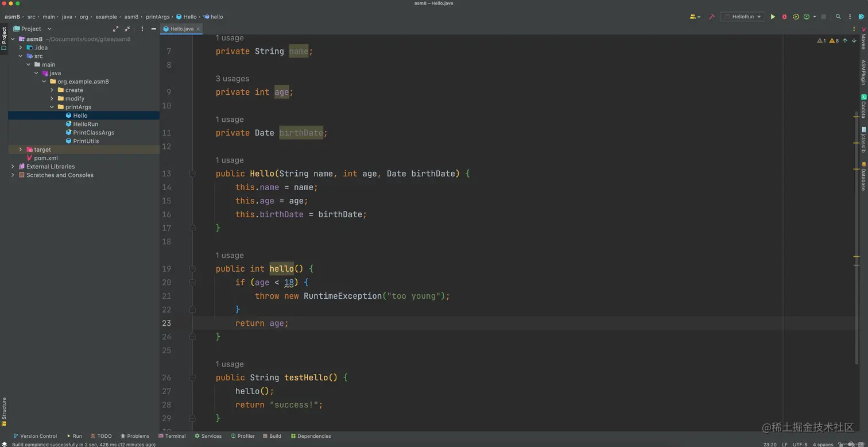Expand the modify package

coord(52,98)
